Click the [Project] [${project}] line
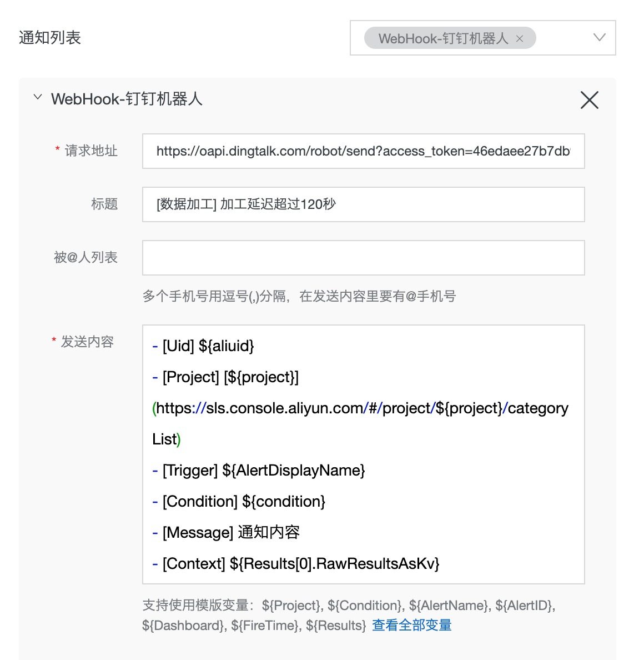The width and height of the screenshot is (644, 660). pos(225,377)
